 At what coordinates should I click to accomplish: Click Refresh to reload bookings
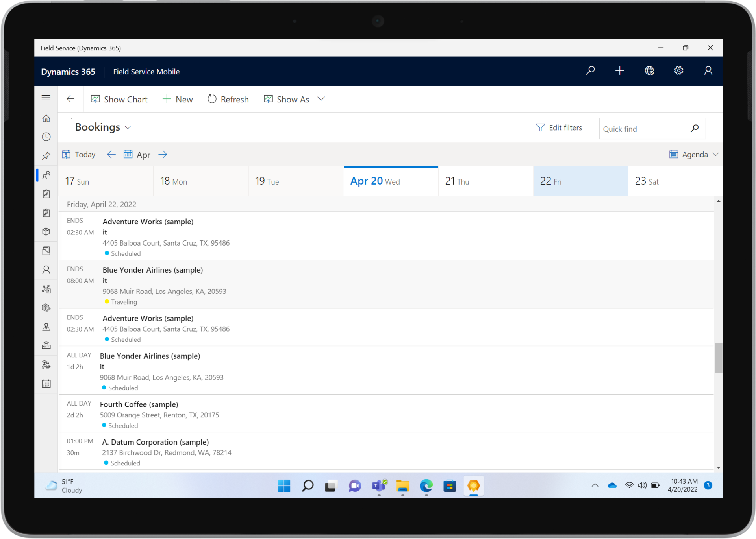[228, 99]
